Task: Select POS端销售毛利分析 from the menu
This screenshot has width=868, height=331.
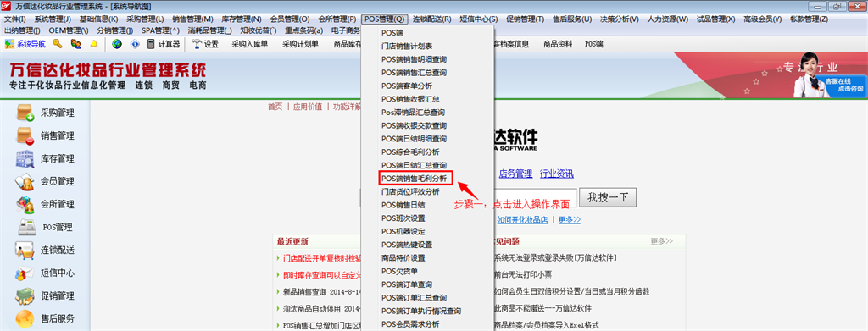Action: click(x=416, y=178)
